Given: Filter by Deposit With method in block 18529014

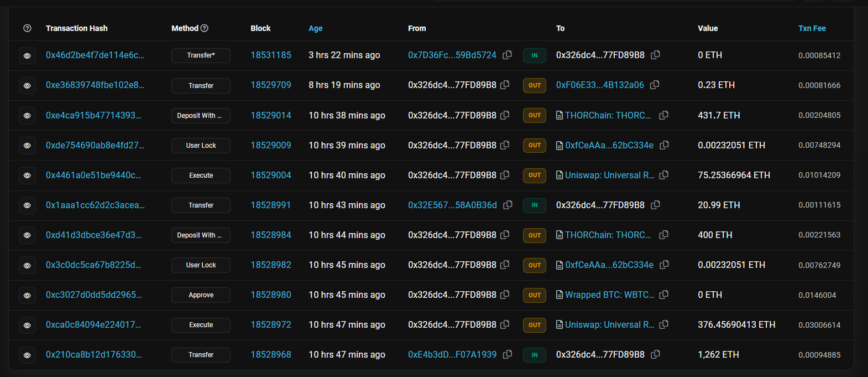Looking at the screenshot, I should coord(201,116).
